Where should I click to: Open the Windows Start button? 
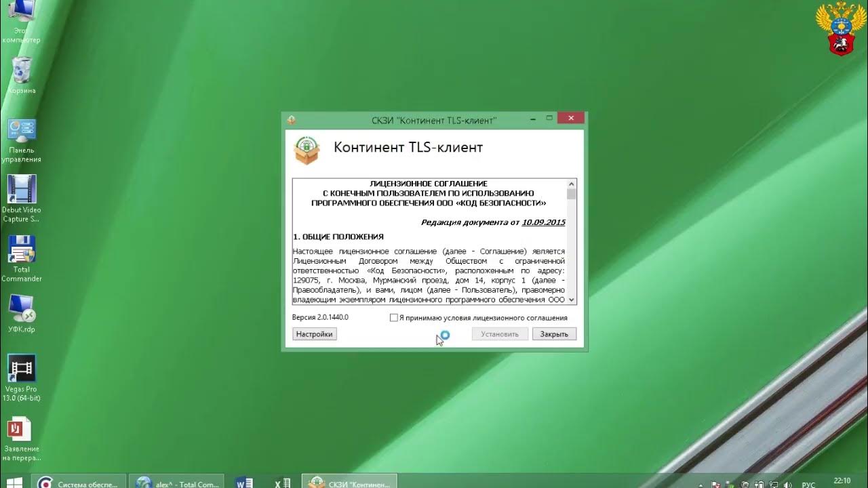pos(14,483)
